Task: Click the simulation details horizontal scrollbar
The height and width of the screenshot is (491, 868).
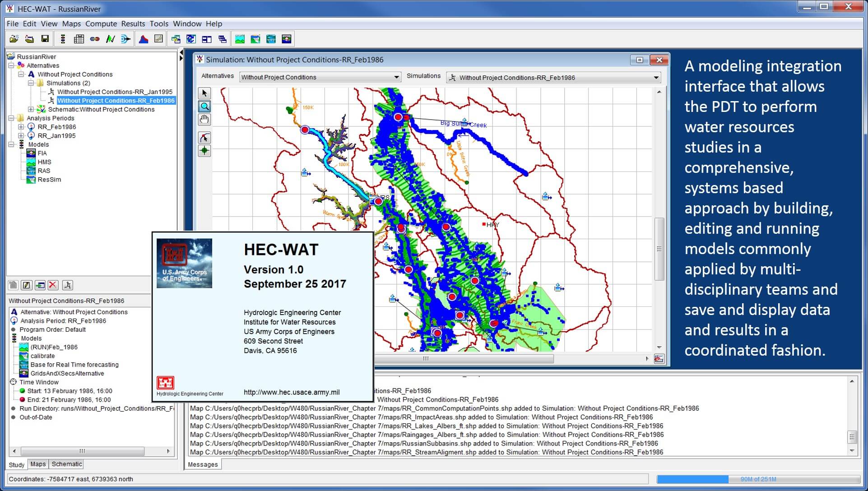Action: pos(83,451)
